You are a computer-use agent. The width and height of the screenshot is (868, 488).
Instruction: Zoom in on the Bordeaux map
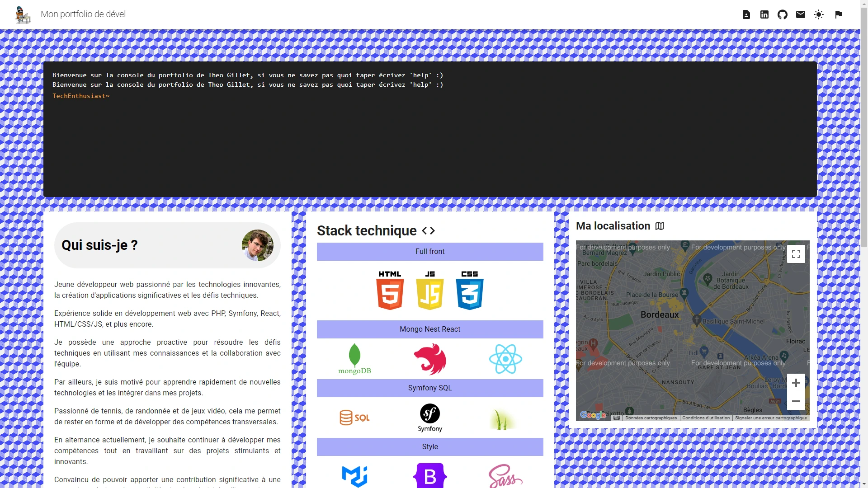click(x=796, y=383)
